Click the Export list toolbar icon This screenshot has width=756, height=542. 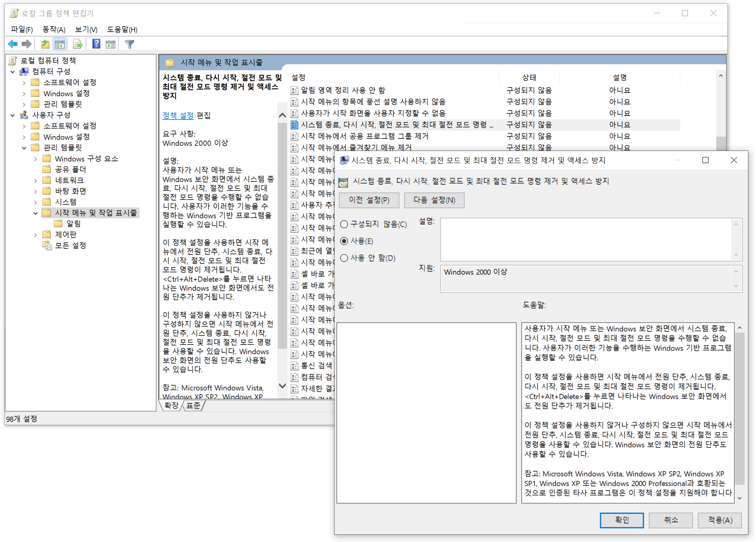(x=78, y=44)
